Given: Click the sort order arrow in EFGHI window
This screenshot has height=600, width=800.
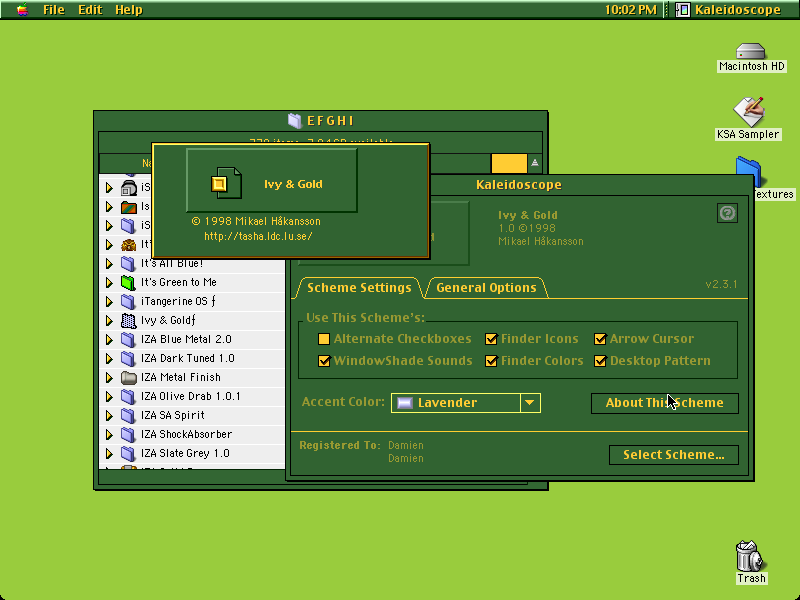Looking at the screenshot, I should [x=535, y=163].
